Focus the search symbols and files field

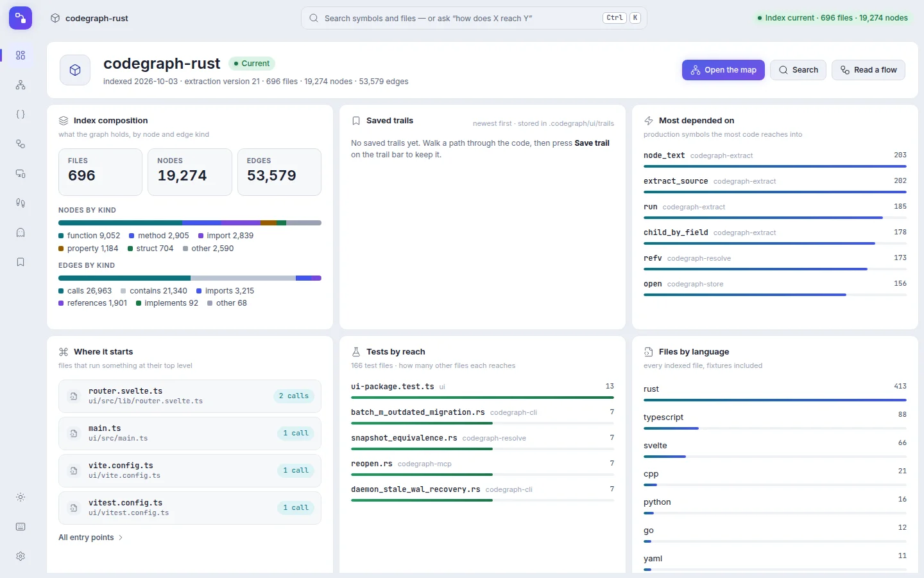pyautogui.click(x=474, y=18)
